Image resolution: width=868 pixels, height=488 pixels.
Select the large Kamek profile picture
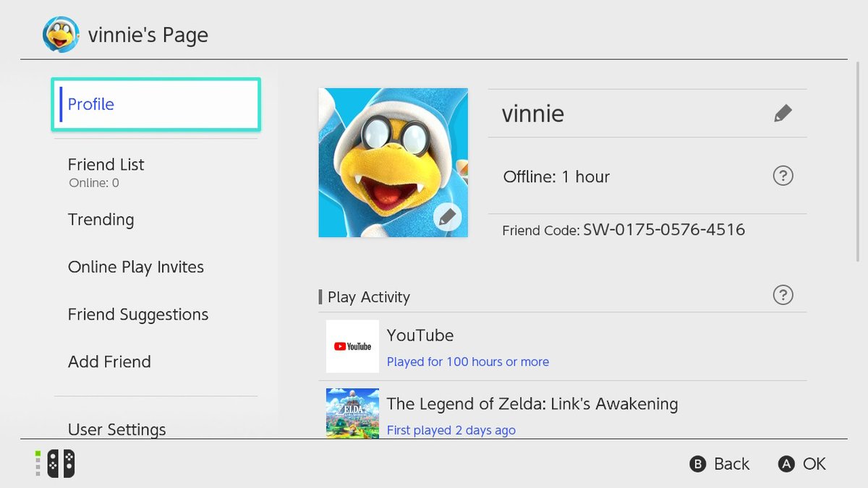[x=393, y=163]
